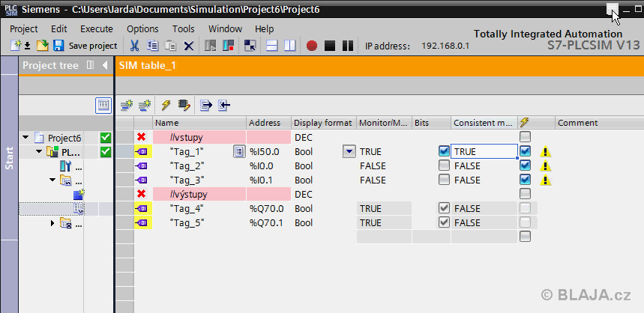This screenshot has height=313, width=644.
Task: Split editor space vertically
Action: click(x=290, y=45)
